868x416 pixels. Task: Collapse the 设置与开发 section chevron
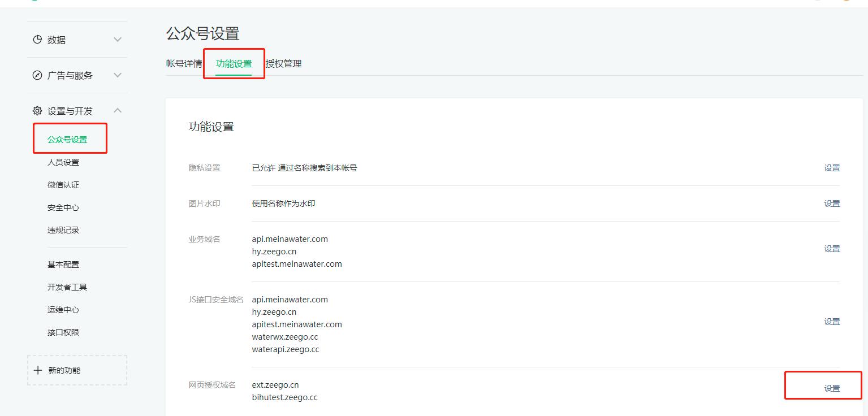click(x=118, y=111)
